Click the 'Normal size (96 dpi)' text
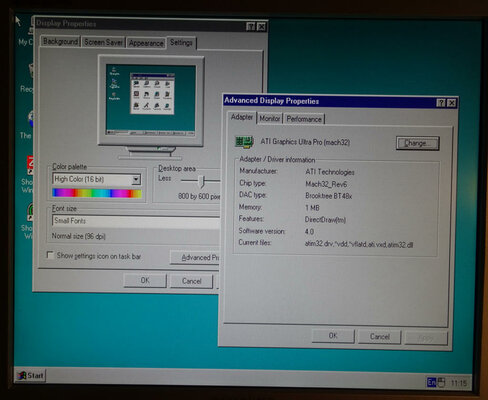Screen dimensions: 488x400 79,236
